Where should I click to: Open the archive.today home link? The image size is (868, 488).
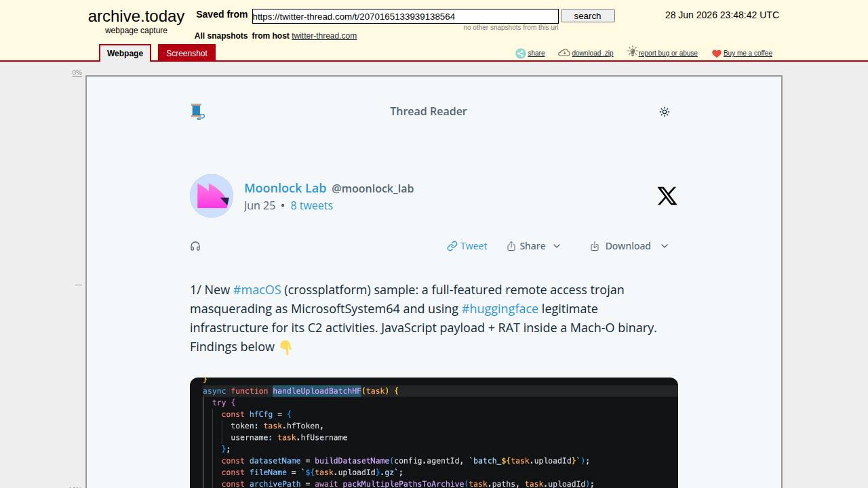tap(136, 16)
